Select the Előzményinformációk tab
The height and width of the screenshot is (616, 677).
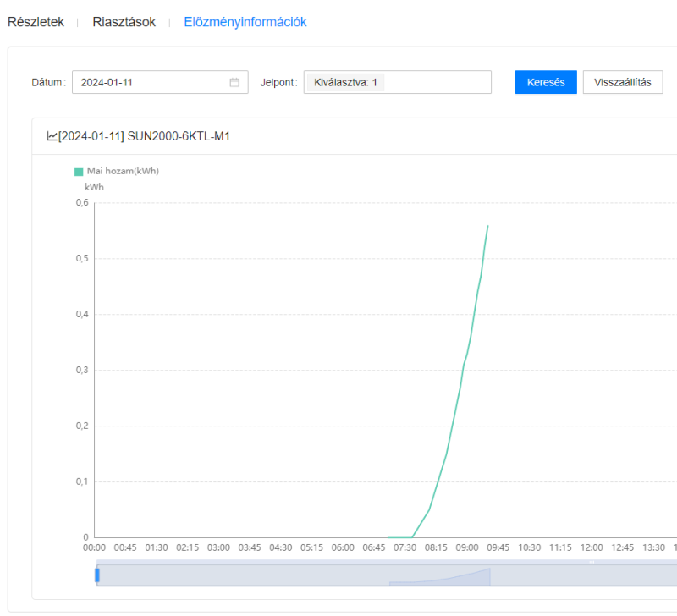245,23
